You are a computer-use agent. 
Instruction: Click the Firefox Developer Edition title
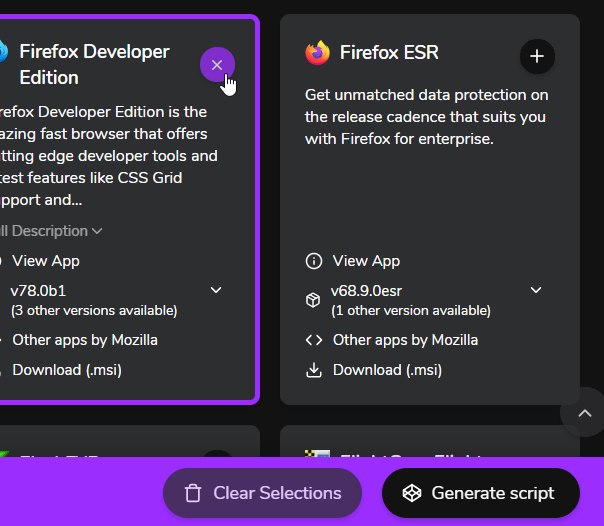pyautogui.click(x=94, y=65)
